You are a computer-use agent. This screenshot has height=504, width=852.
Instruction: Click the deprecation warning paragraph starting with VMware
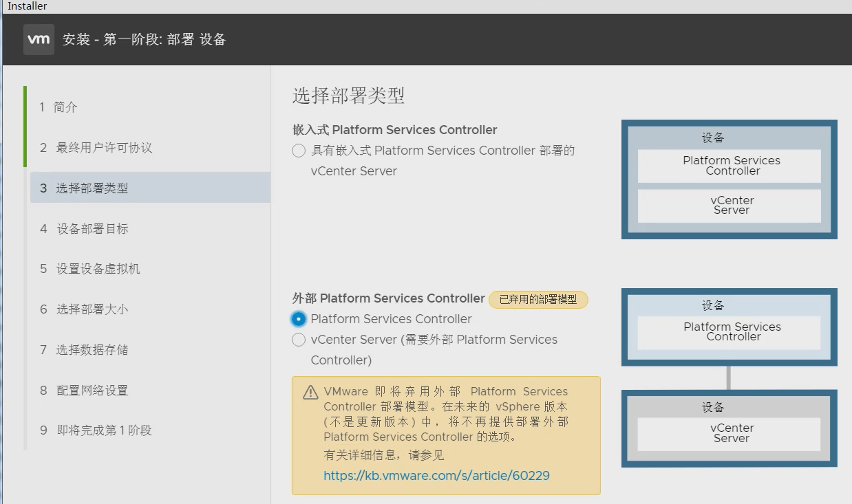click(x=446, y=414)
